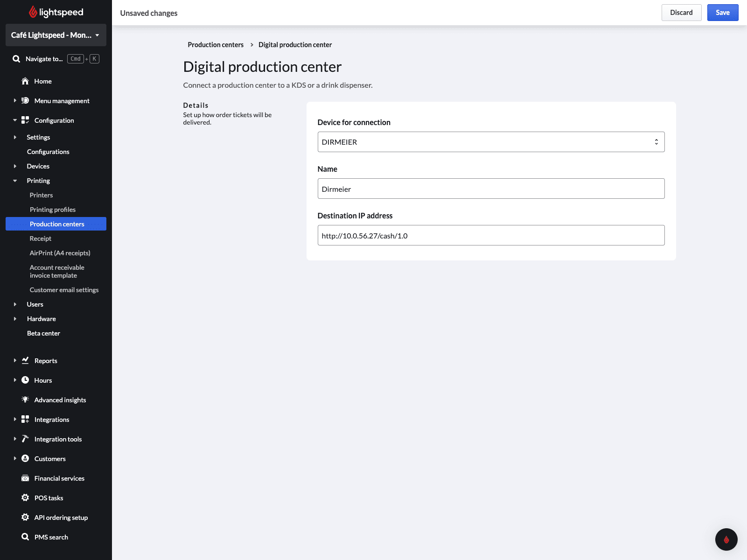This screenshot has width=747, height=560.
Task: Open the red flame help widget
Action: [726, 539]
